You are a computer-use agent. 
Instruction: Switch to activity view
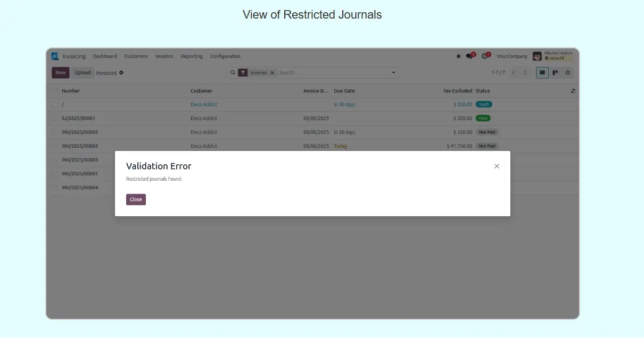pyautogui.click(x=567, y=73)
